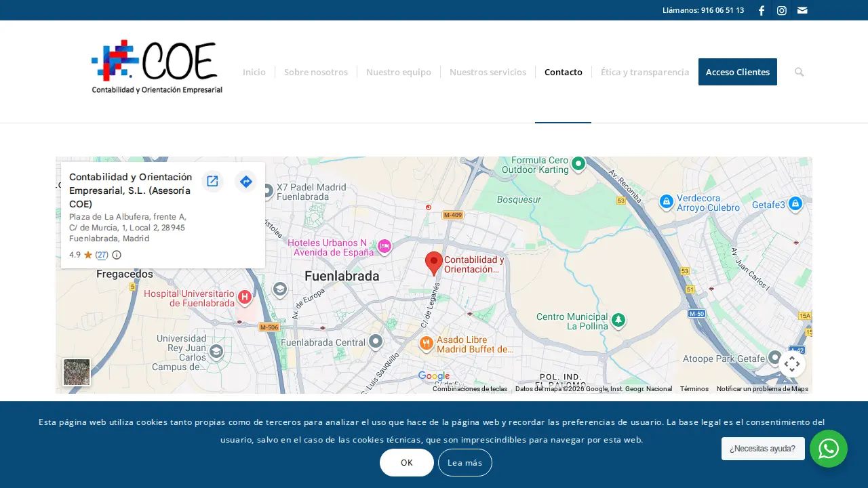Open the map Términos link

coord(694,389)
